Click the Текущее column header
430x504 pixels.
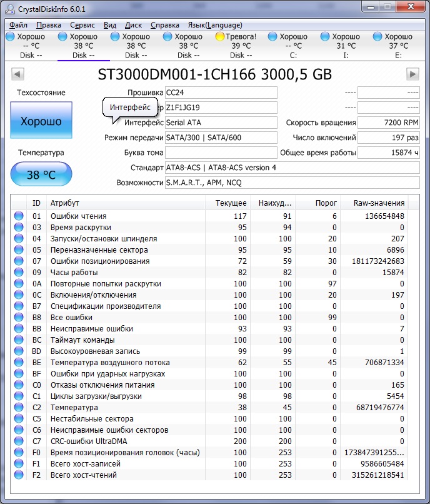227,203
